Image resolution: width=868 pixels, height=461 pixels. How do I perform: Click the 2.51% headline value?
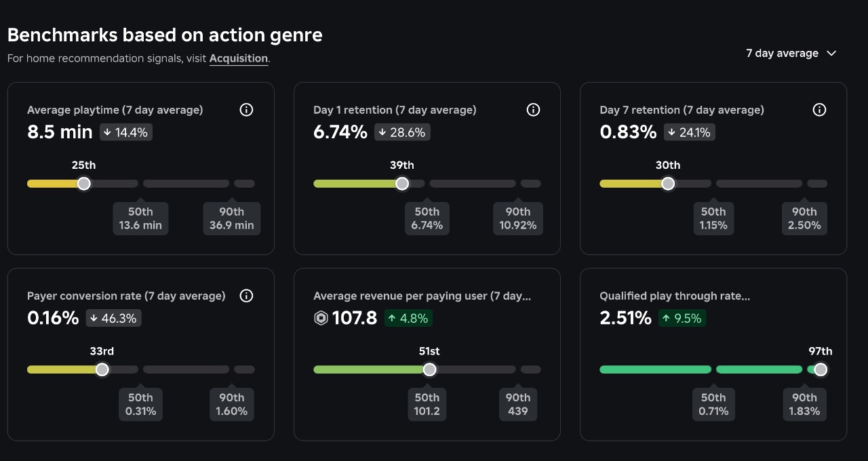[625, 318]
